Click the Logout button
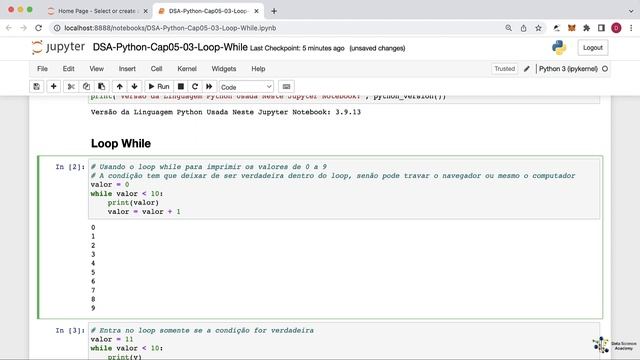 [x=593, y=48]
